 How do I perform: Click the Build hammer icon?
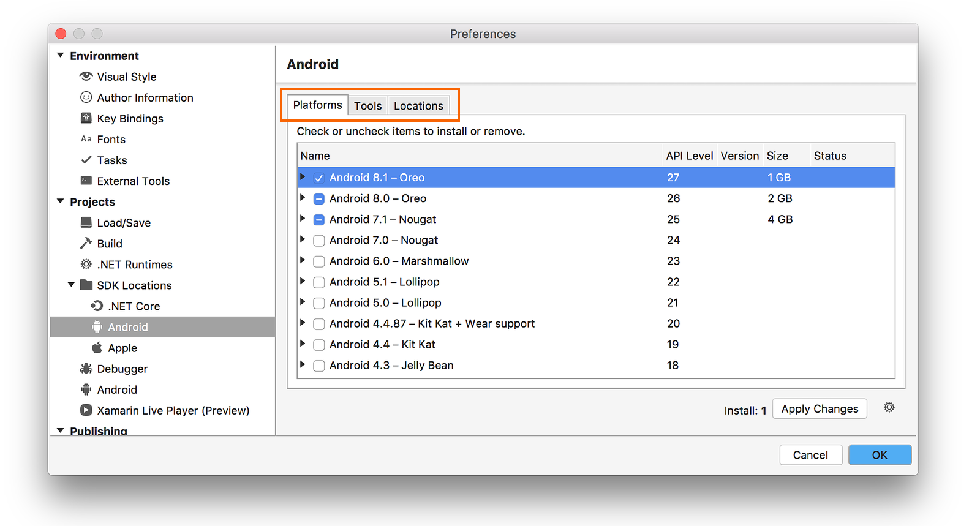pyautogui.click(x=86, y=243)
